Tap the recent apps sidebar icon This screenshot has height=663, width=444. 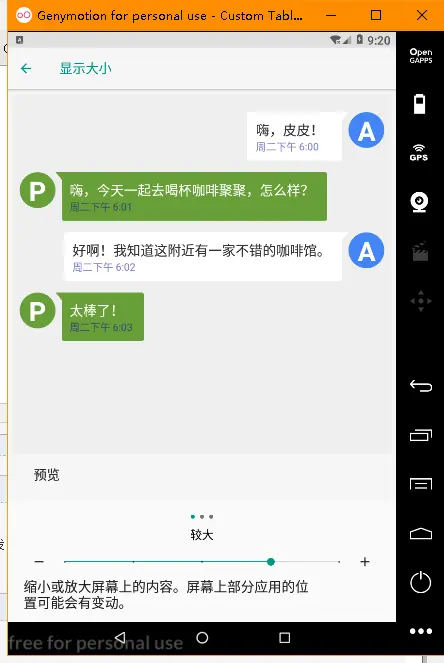pyautogui.click(x=421, y=435)
